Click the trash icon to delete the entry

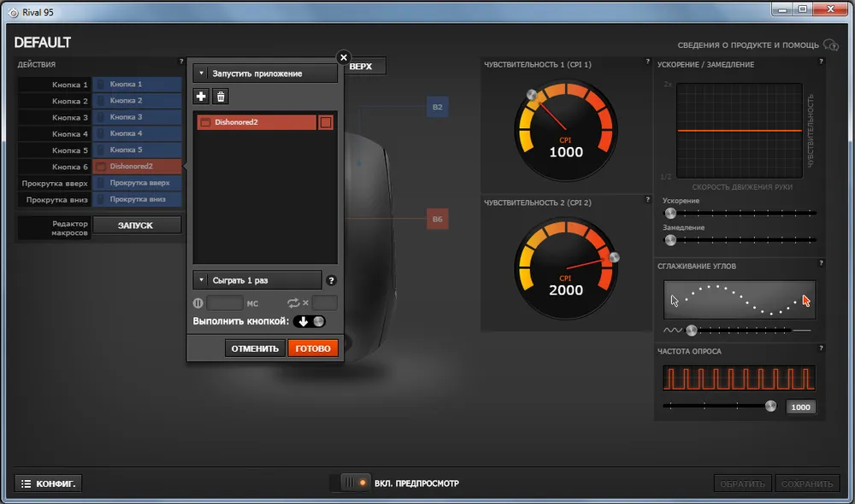tap(221, 97)
